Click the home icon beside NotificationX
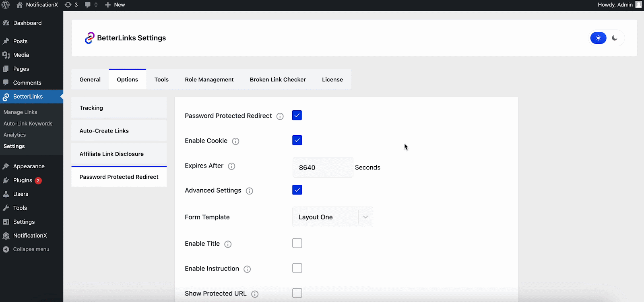Screen dimensions: 644x302 (x=20, y=5)
